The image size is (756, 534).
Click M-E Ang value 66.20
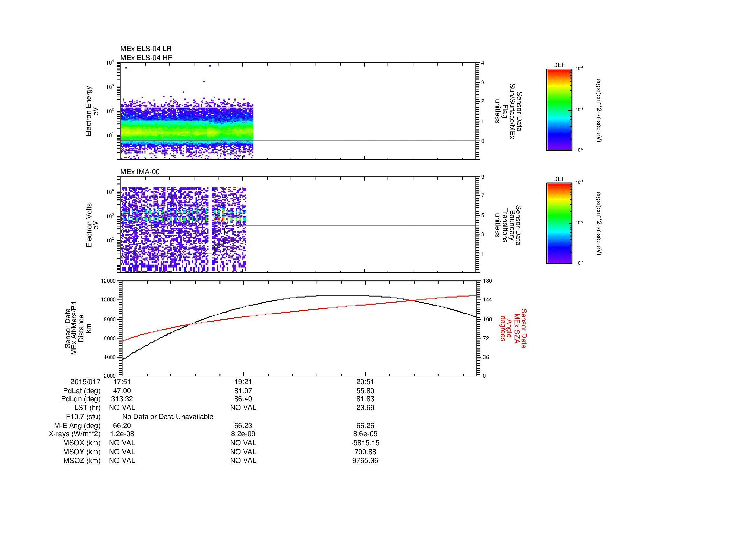pos(122,426)
